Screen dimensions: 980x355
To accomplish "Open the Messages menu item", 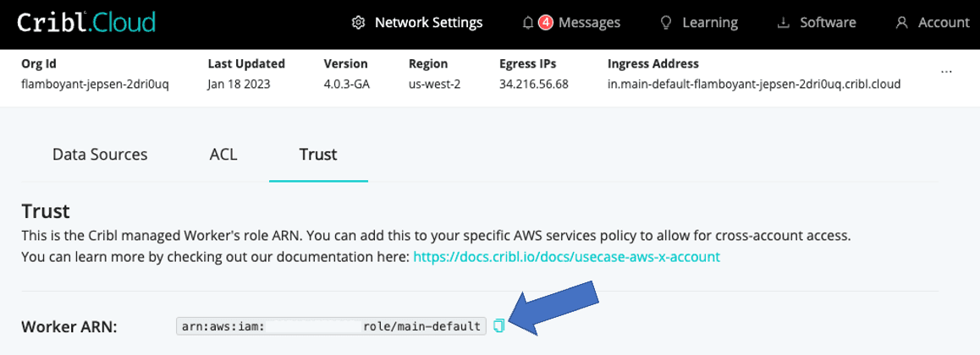I will [589, 23].
